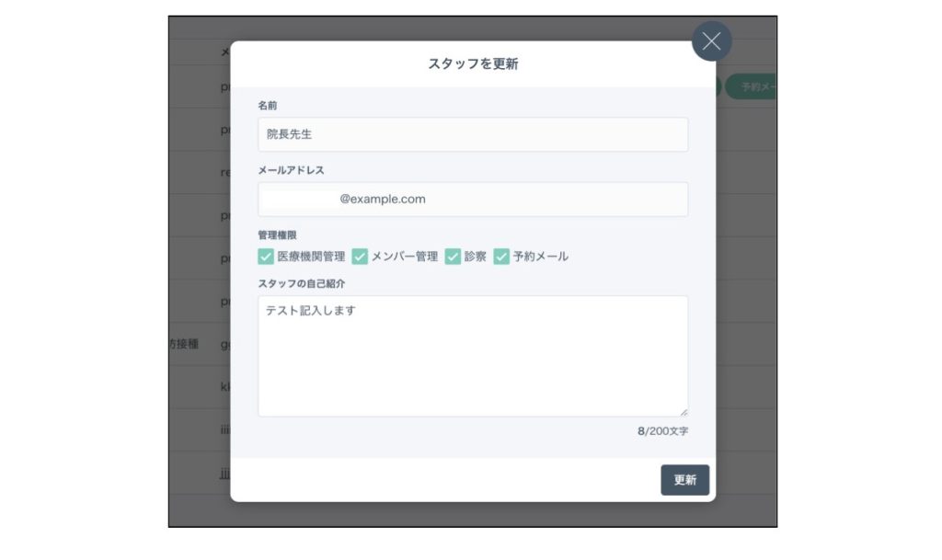
Task: Grab the text area resize handle
Action: [x=683, y=412]
